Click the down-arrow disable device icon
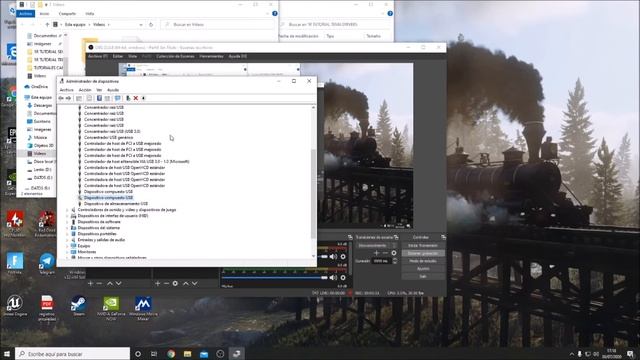Screen dimensions: 640x360 click(x=143, y=98)
